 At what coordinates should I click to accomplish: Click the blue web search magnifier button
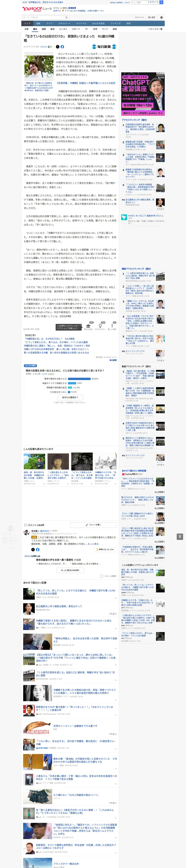[161, 2]
